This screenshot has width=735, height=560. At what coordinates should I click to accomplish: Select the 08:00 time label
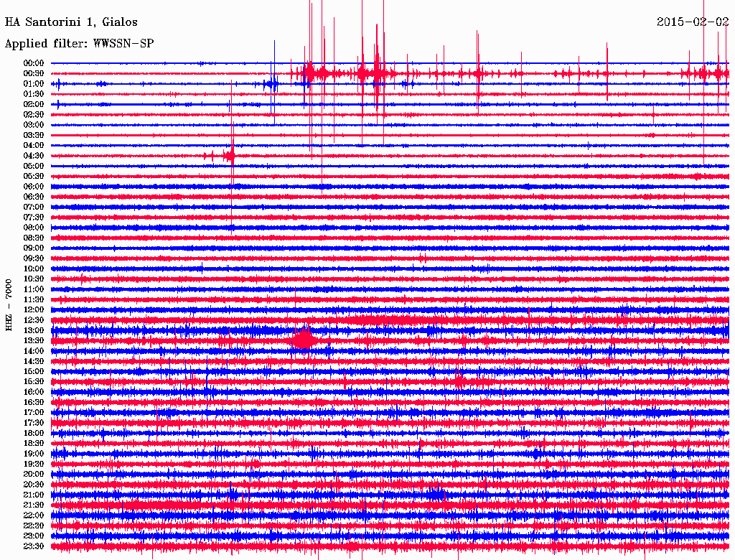pyautogui.click(x=34, y=228)
